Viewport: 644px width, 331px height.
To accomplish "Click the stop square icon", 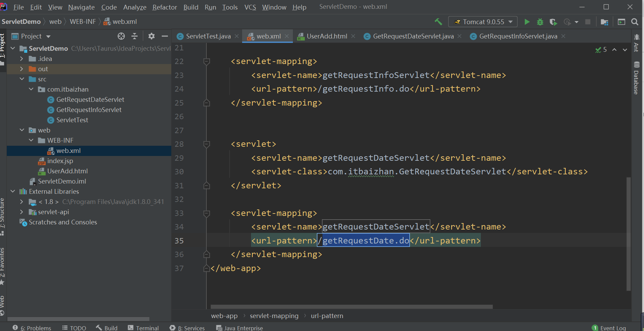I will 588,22.
